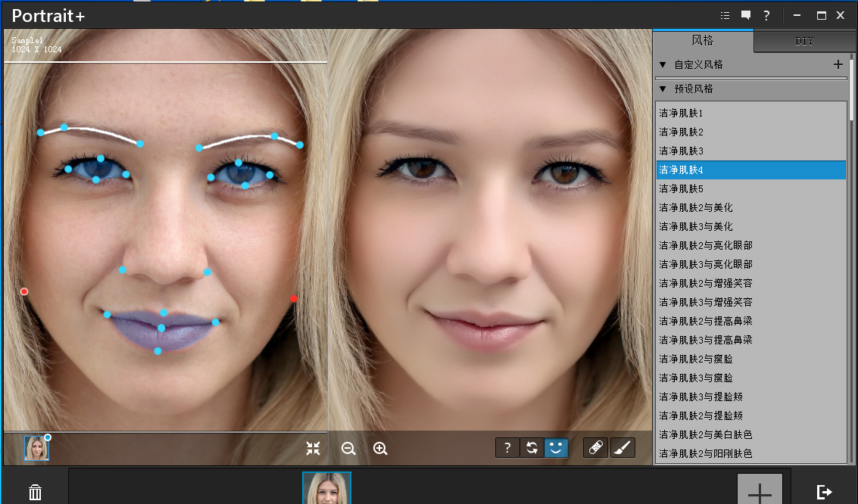Viewport: 858px width, 504px height.
Task: Switch to the DIY tab
Action: (x=804, y=42)
